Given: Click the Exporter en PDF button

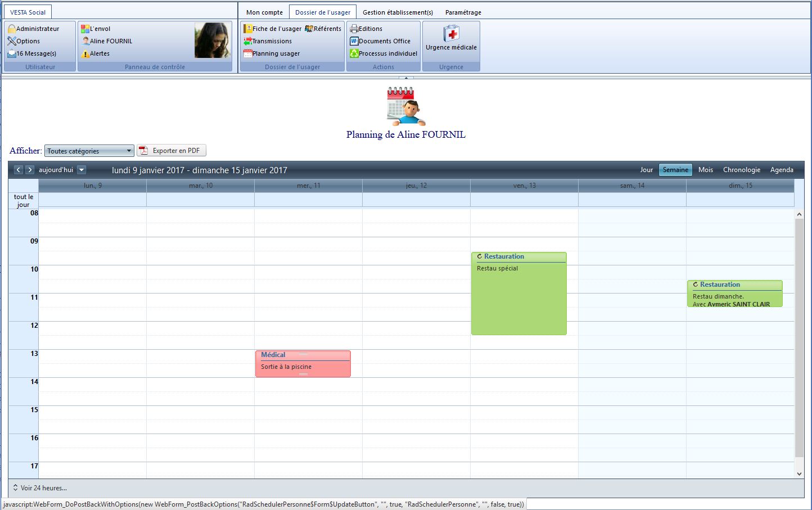Looking at the screenshot, I should coord(172,151).
